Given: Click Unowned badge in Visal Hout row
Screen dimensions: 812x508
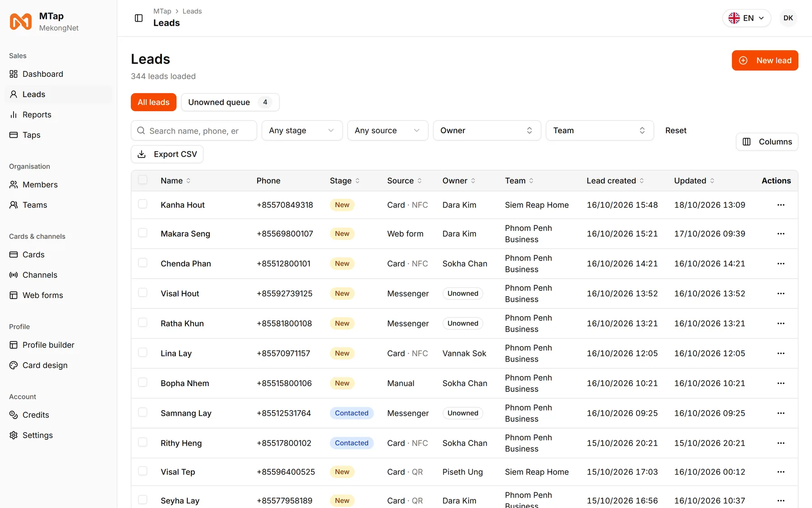Looking at the screenshot, I should coord(463,294).
